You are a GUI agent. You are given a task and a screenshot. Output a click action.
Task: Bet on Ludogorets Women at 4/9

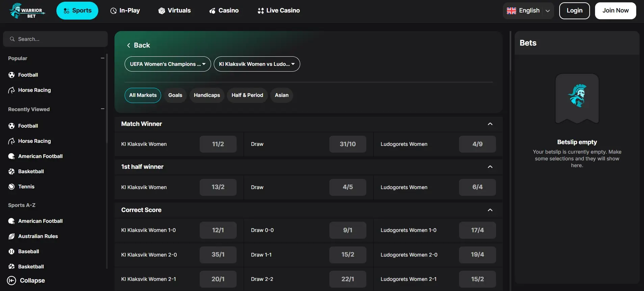click(x=478, y=144)
